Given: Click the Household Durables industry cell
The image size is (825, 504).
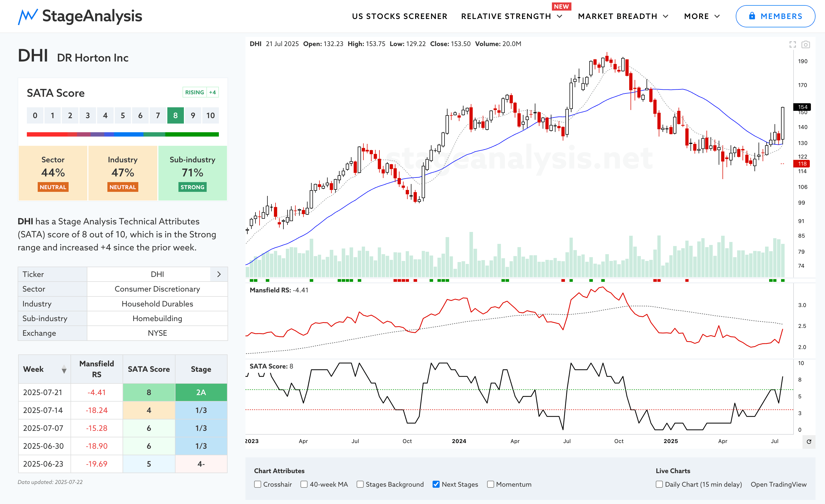Looking at the screenshot, I should click(157, 304).
